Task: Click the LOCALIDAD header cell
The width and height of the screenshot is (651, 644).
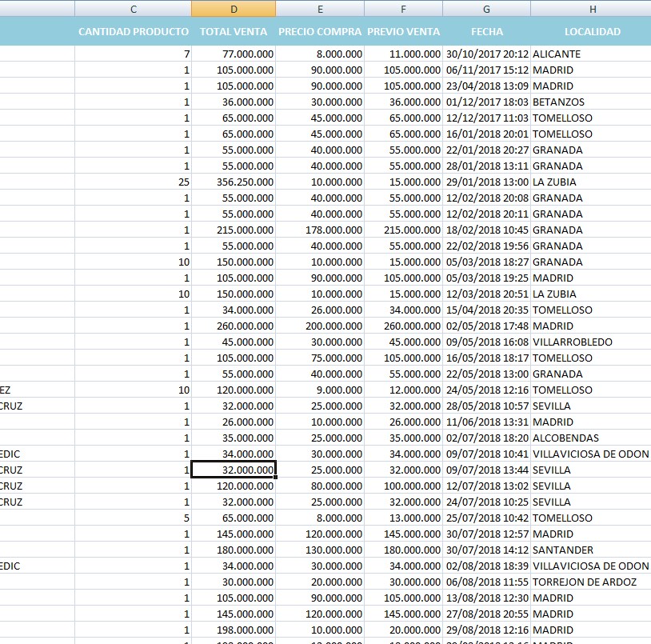Action: click(593, 31)
